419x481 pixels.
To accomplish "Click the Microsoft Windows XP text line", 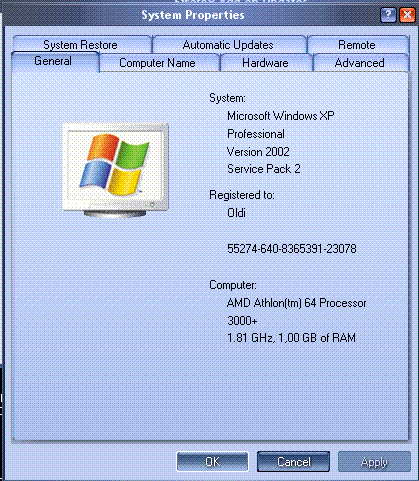I will coord(281,116).
